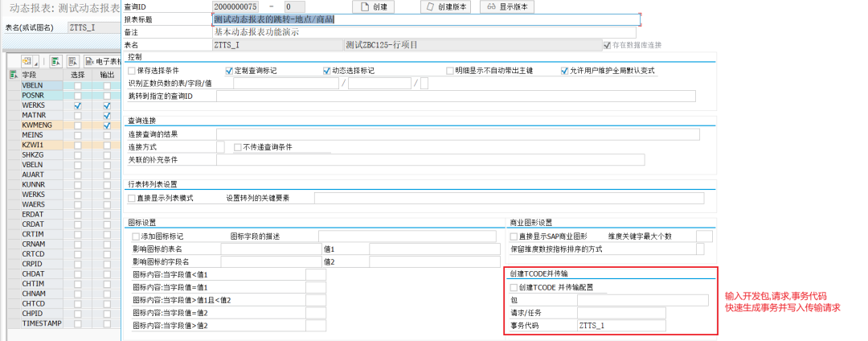Select the POSNR field row
This screenshot has width=868, height=341.
42,96
